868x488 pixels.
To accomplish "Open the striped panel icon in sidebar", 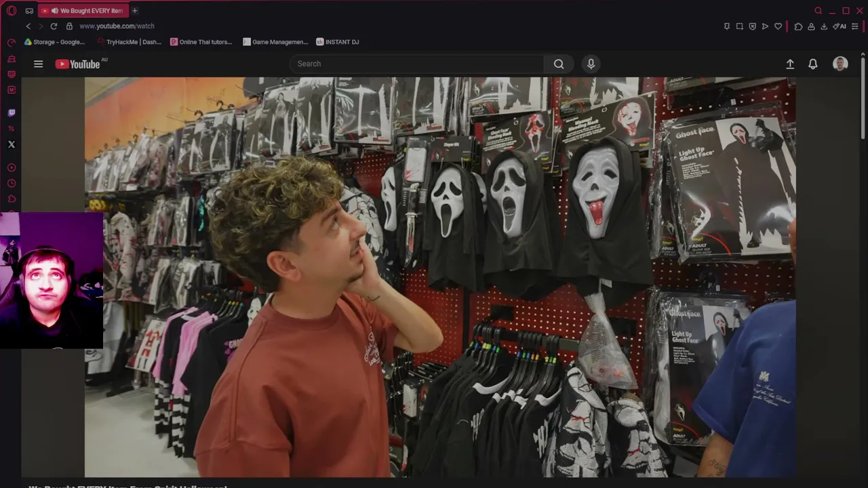I will tap(12, 74).
